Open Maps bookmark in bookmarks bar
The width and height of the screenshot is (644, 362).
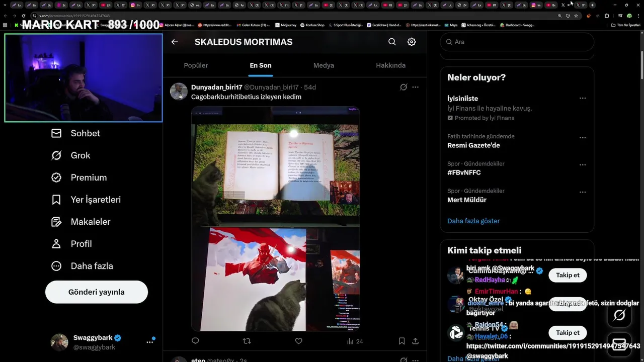(450, 25)
